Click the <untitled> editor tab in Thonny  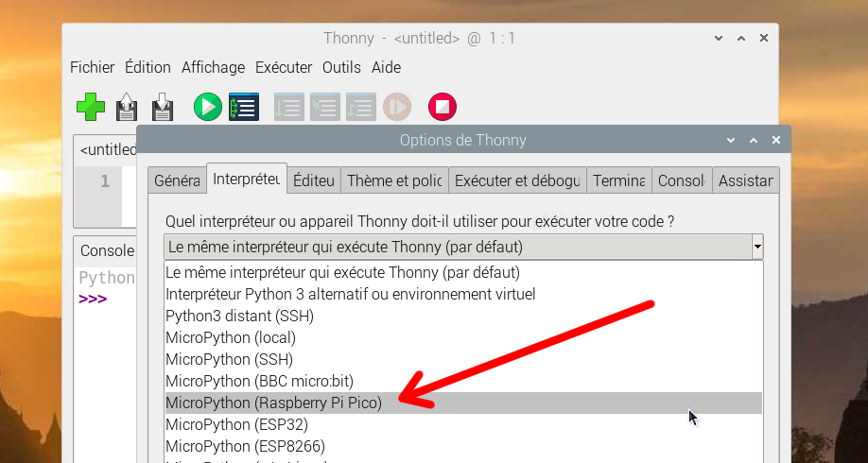(107, 150)
